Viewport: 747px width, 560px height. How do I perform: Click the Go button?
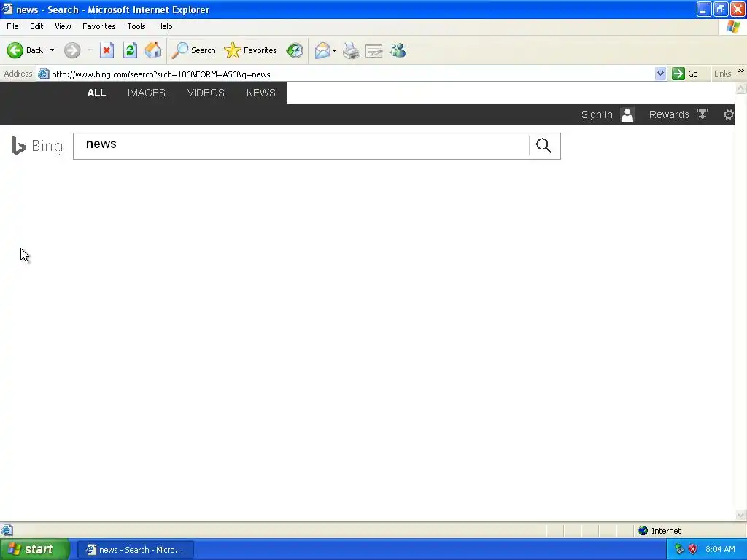coord(685,74)
